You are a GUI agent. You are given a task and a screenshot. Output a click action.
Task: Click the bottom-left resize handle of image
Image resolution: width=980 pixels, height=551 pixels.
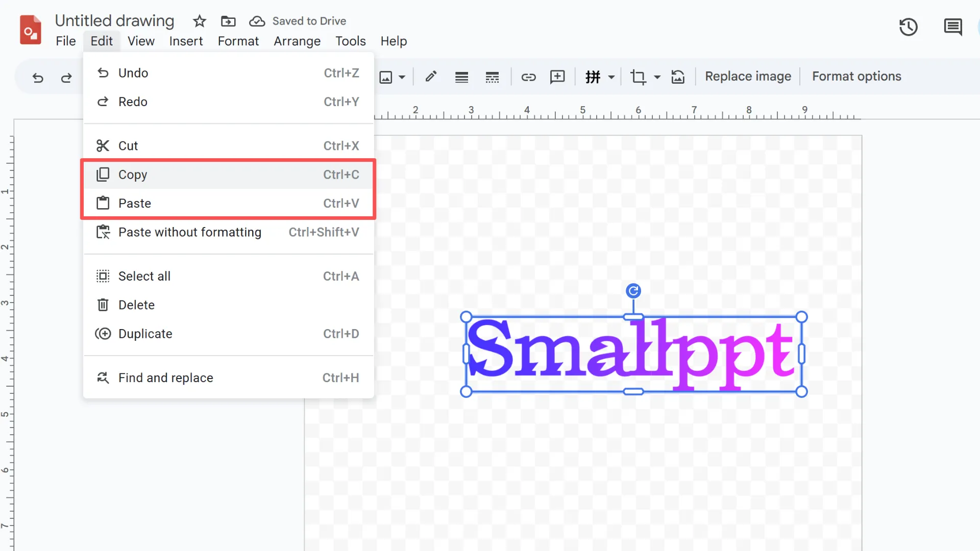click(466, 391)
